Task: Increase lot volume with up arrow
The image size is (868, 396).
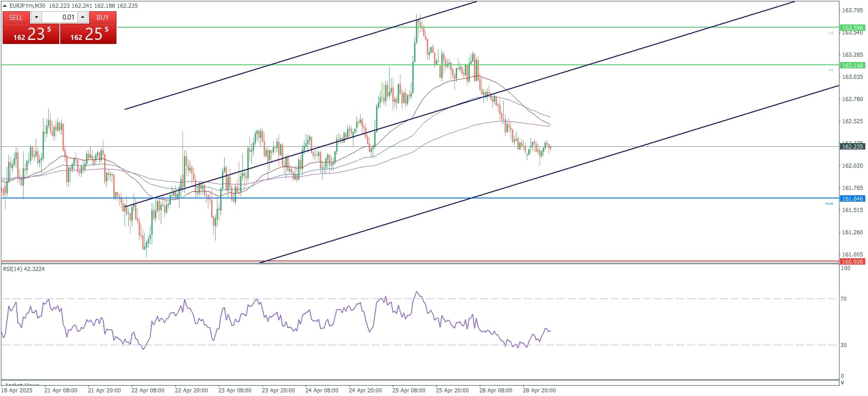Action: pos(82,17)
